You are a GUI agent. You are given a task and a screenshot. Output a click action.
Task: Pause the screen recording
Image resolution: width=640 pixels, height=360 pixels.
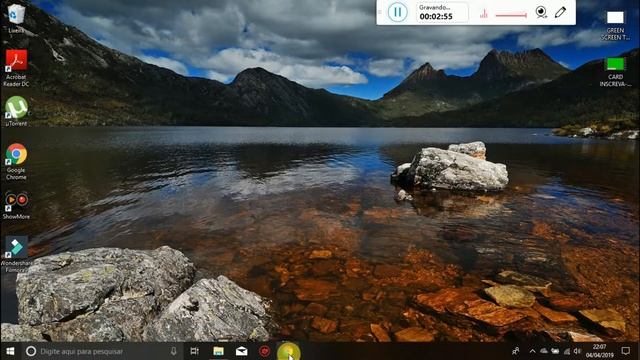397,12
